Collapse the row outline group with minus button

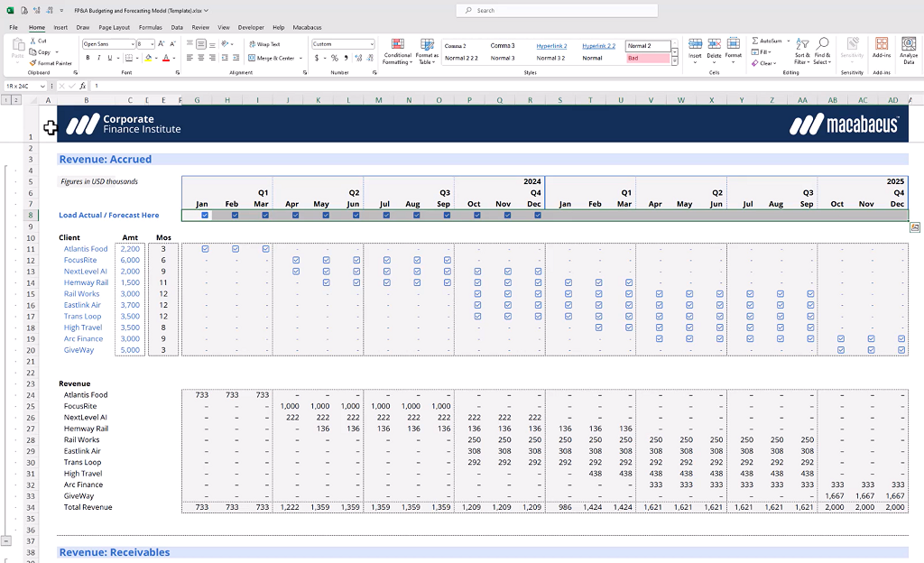[6, 540]
